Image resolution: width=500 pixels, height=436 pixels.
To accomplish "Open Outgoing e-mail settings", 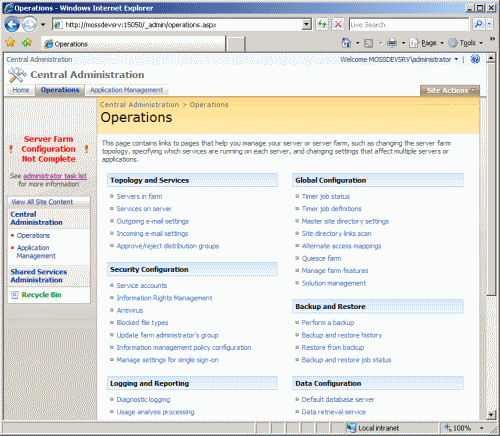I will (153, 221).
